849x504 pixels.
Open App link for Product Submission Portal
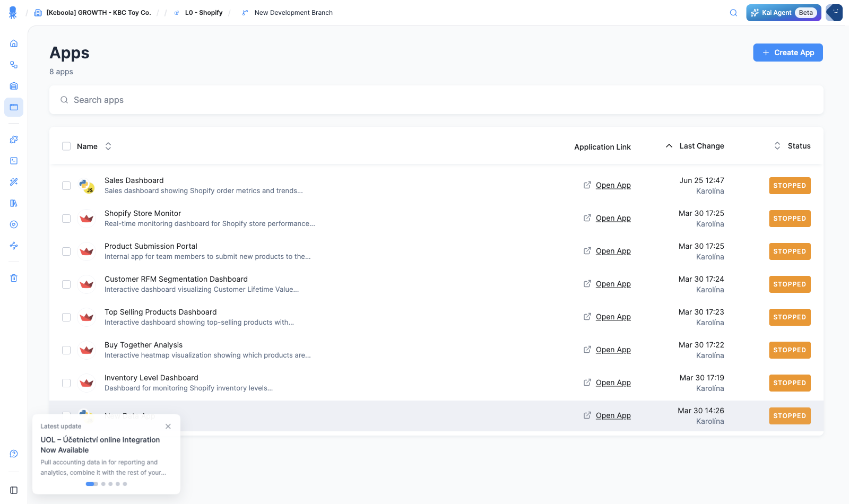613,251
